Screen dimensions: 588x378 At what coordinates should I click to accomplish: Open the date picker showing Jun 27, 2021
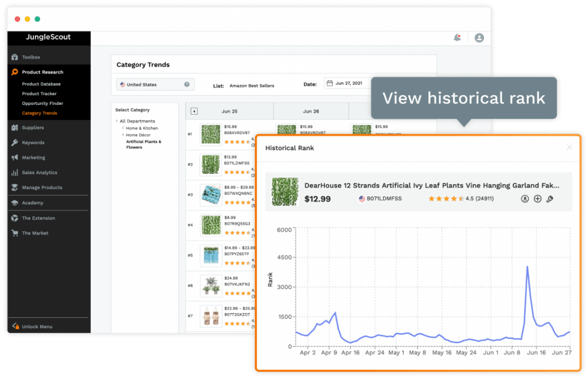(x=347, y=83)
